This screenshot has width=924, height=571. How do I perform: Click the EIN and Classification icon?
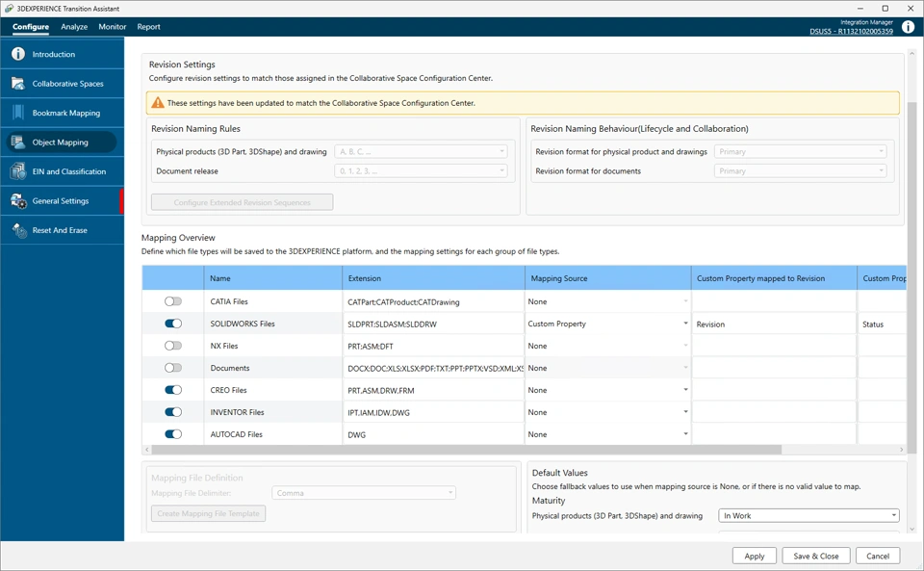[x=17, y=171]
